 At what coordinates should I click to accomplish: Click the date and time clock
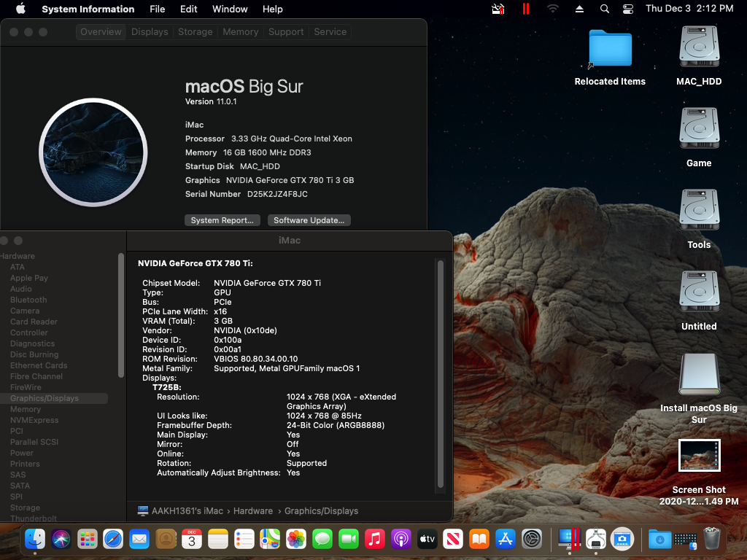pos(689,9)
